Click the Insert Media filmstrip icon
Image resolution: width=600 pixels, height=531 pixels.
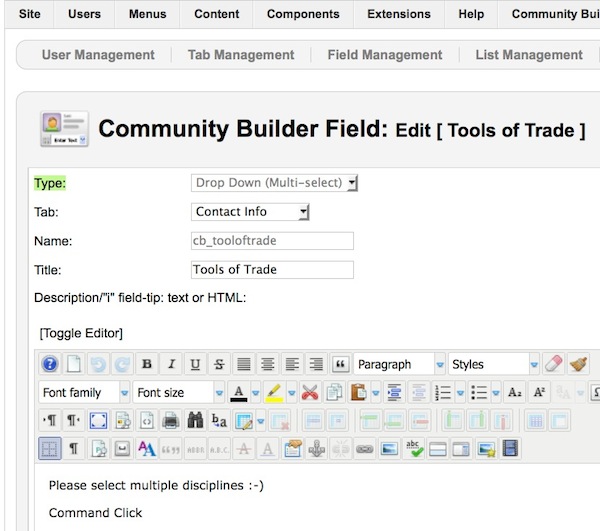click(510, 448)
